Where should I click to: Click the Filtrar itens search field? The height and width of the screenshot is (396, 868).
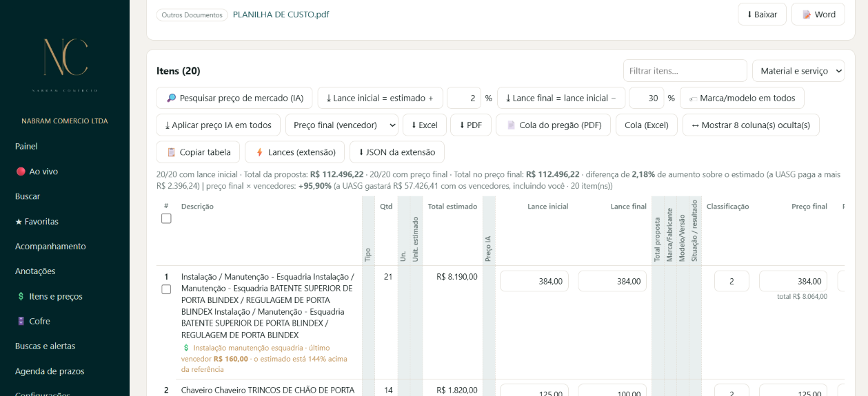(685, 71)
